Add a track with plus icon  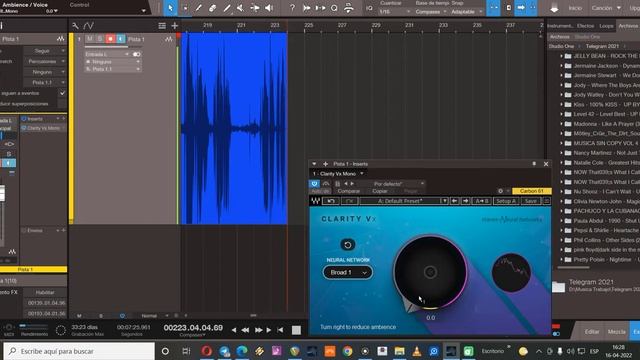pos(175,26)
